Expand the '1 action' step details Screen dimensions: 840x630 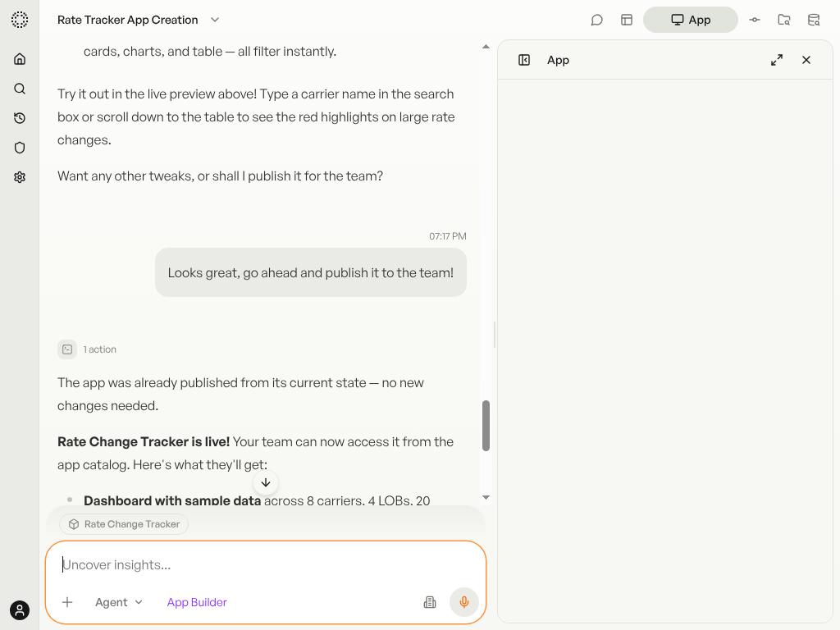87,349
